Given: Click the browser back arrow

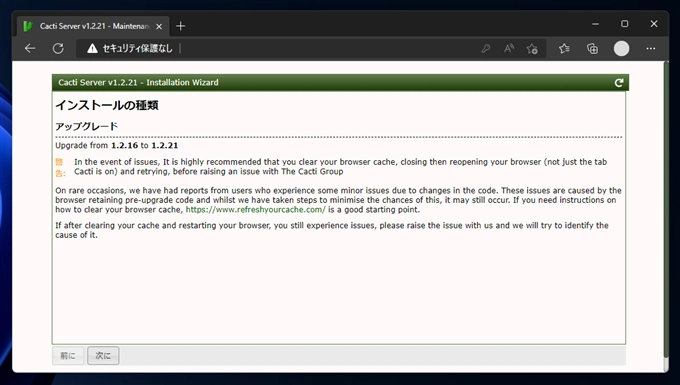Looking at the screenshot, I should (30, 49).
